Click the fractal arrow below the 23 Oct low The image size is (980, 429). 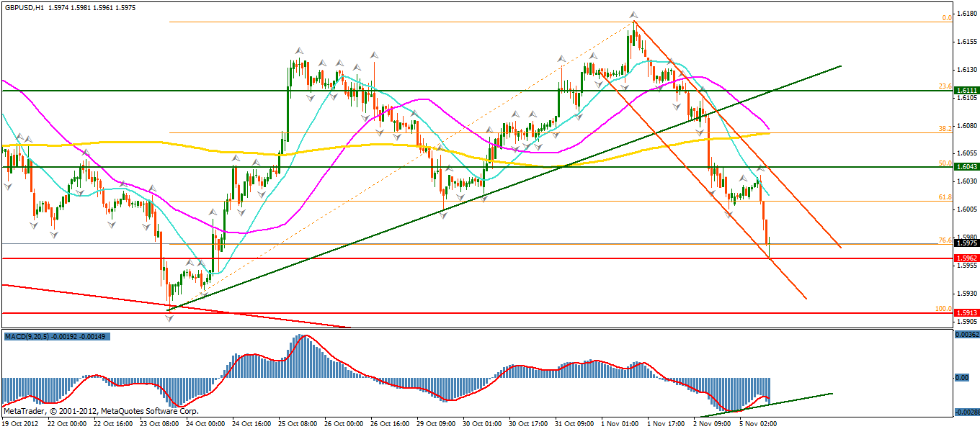pos(169,317)
